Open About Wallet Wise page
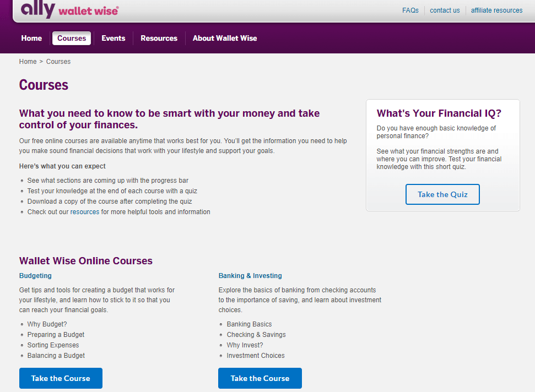This screenshot has width=535, height=392. pyautogui.click(x=224, y=38)
